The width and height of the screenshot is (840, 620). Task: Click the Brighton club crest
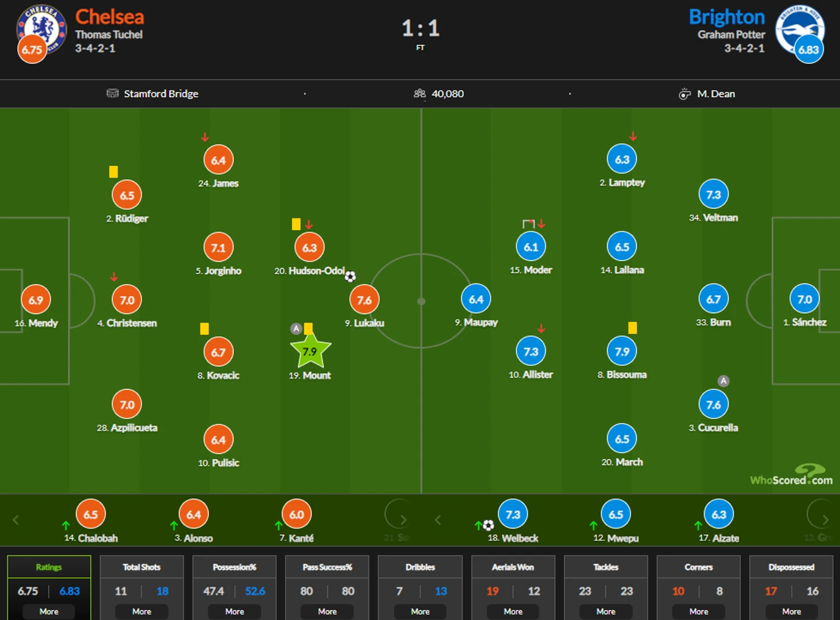tap(799, 28)
